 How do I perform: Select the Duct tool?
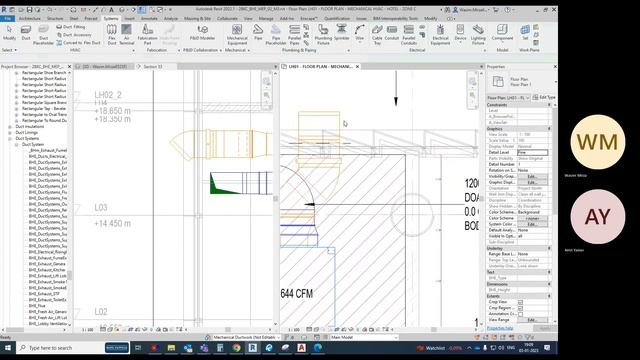[x=26, y=33]
